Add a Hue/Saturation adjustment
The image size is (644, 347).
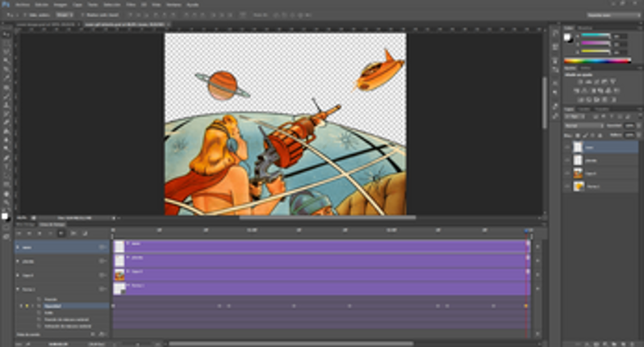tap(576, 90)
